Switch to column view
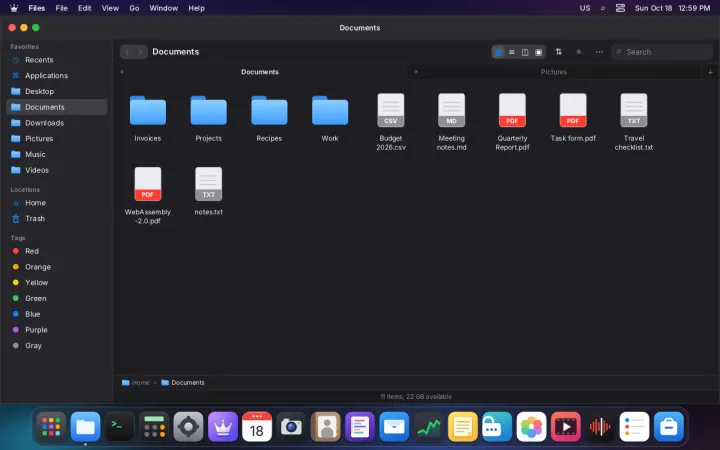 click(x=525, y=52)
